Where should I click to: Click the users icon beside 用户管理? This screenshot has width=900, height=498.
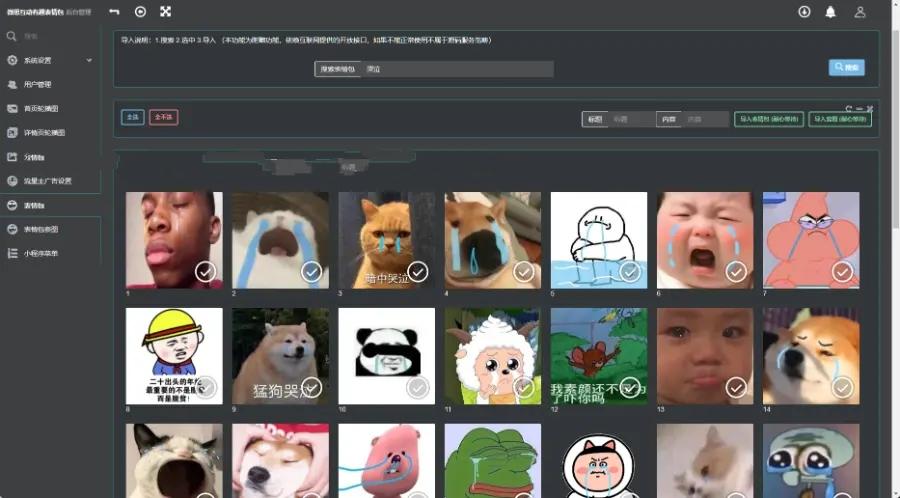pos(12,84)
